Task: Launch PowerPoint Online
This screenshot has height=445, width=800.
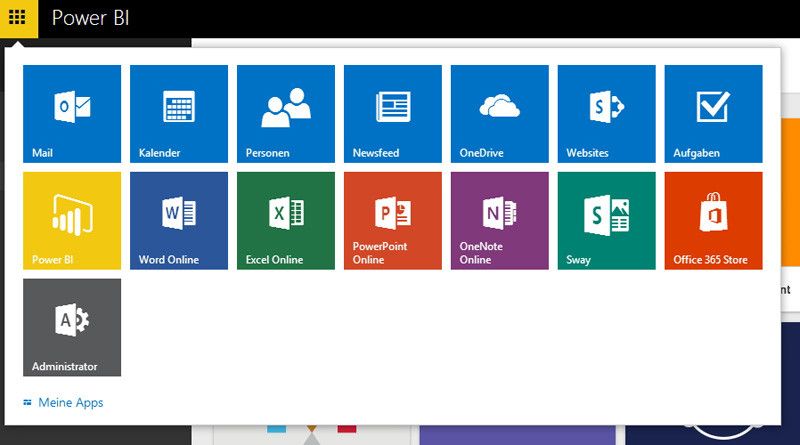Action: pyautogui.click(x=393, y=220)
